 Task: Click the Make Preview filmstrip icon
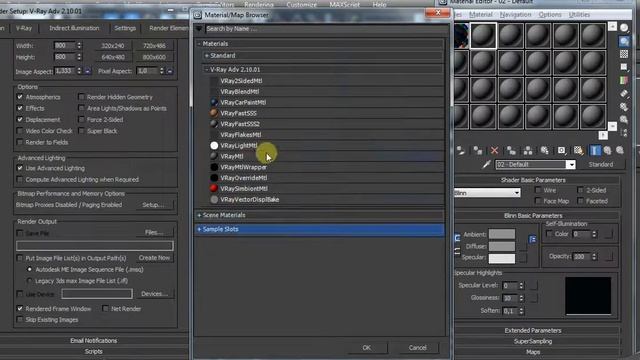(624, 93)
